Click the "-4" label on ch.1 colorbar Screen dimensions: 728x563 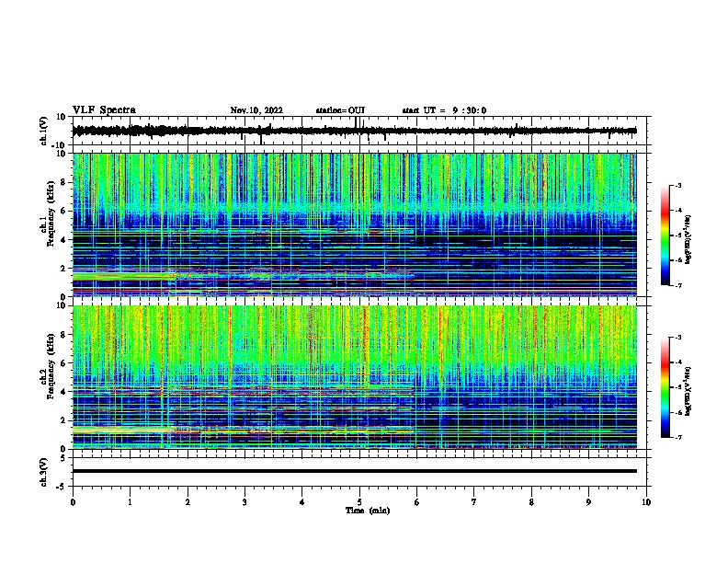[678, 211]
